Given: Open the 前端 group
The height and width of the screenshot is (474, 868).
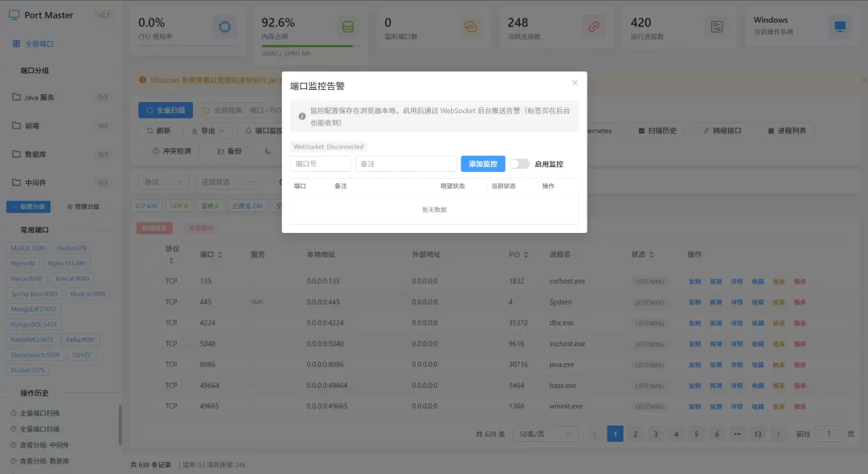Looking at the screenshot, I should pos(59,125).
